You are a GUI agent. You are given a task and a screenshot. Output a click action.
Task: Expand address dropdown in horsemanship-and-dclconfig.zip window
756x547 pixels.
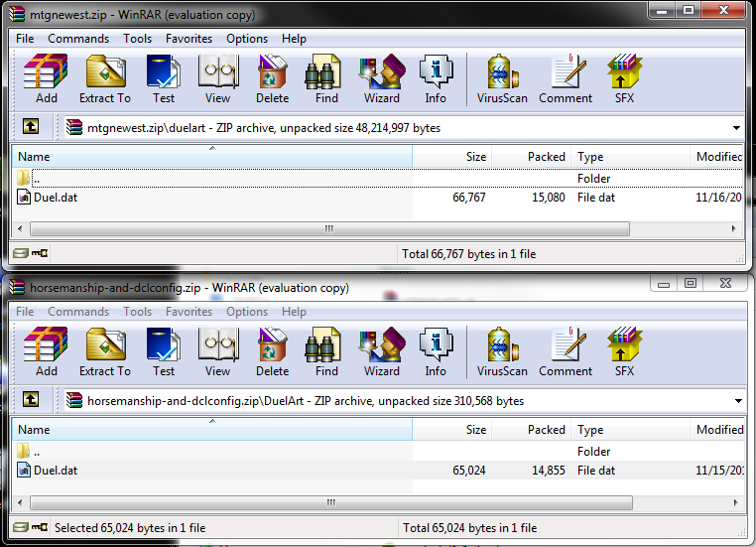pyautogui.click(x=738, y=401)
